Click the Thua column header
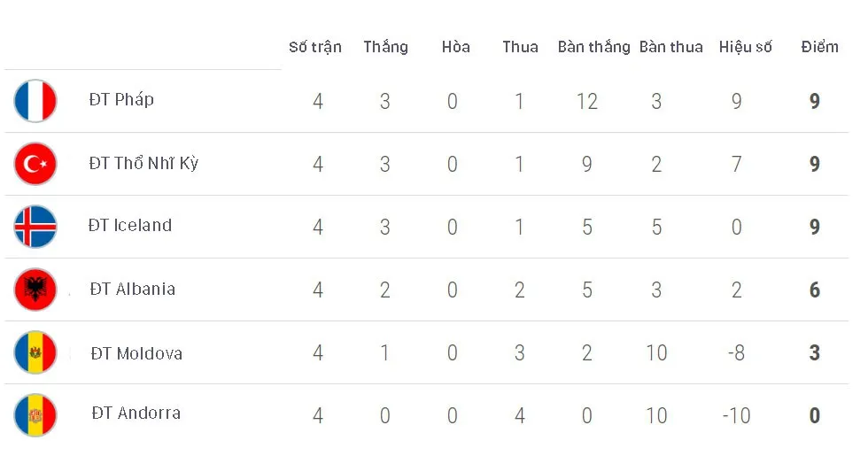The width and height of the screenshot is (868, 456). coord(521,47)
